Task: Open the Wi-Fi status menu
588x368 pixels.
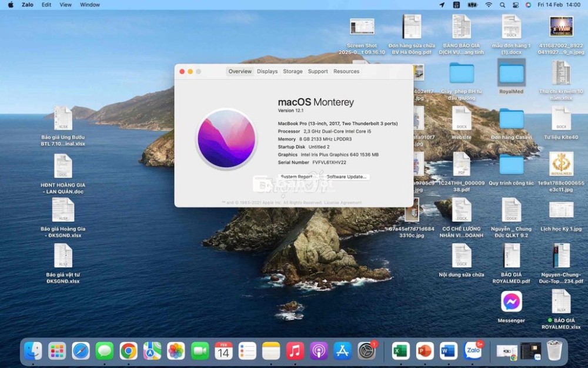Action: [x=488, y=5]
